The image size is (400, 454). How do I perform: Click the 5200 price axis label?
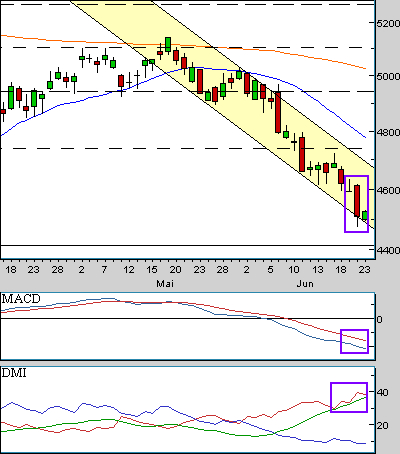coord(388,23)
